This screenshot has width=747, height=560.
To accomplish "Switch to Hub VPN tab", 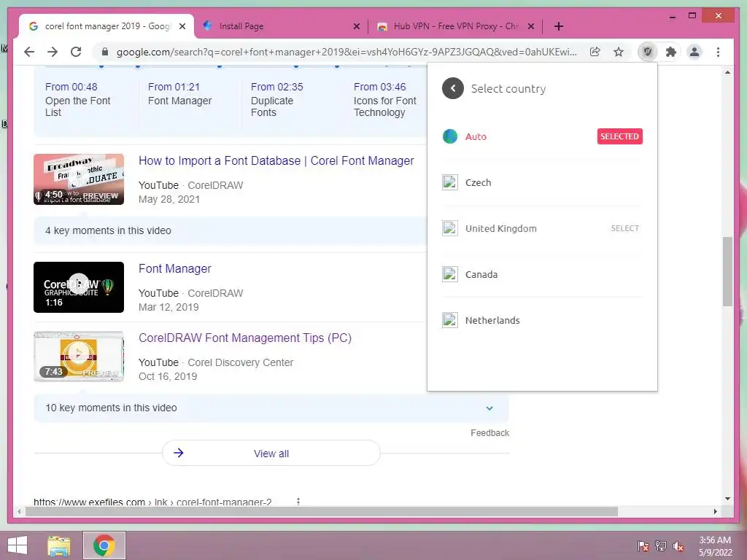I will pyautogui.click(x=455, y=26).
